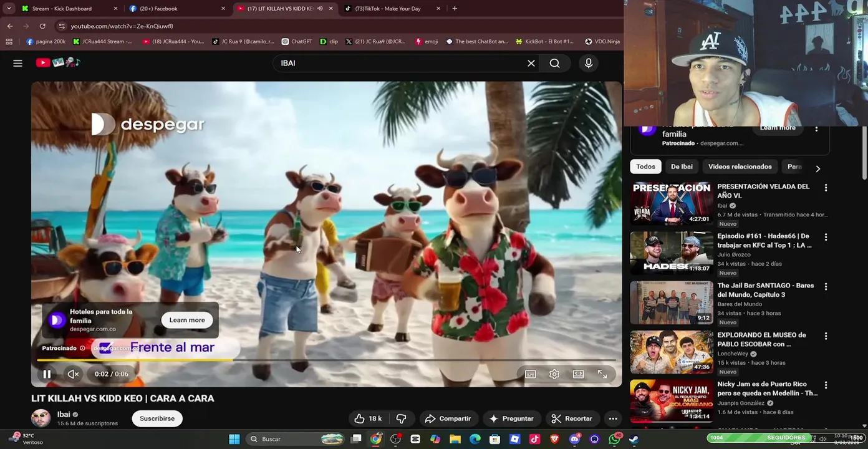The image size is (868, 449).
Task: Open options menu for Nicky Jam video
Action: (x=826, y=385)
